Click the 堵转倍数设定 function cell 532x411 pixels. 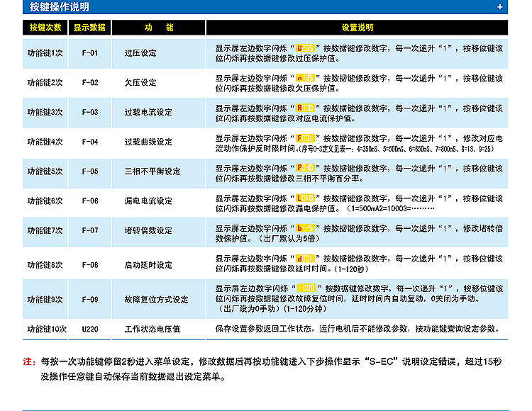pyautogui.click(x=158, y=231)
